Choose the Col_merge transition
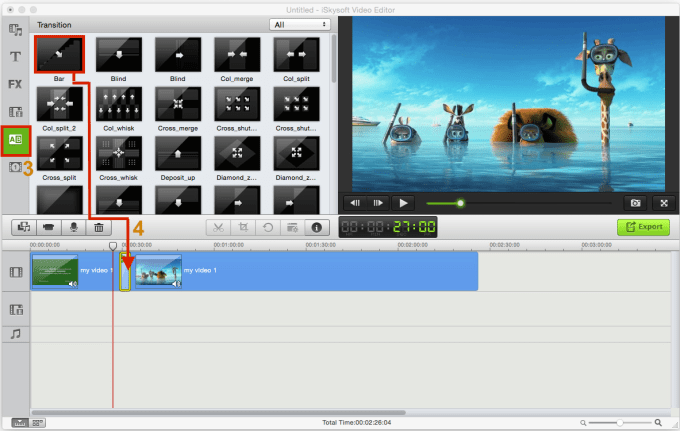This screenshot has height=431, width=680. coord(237,55)
